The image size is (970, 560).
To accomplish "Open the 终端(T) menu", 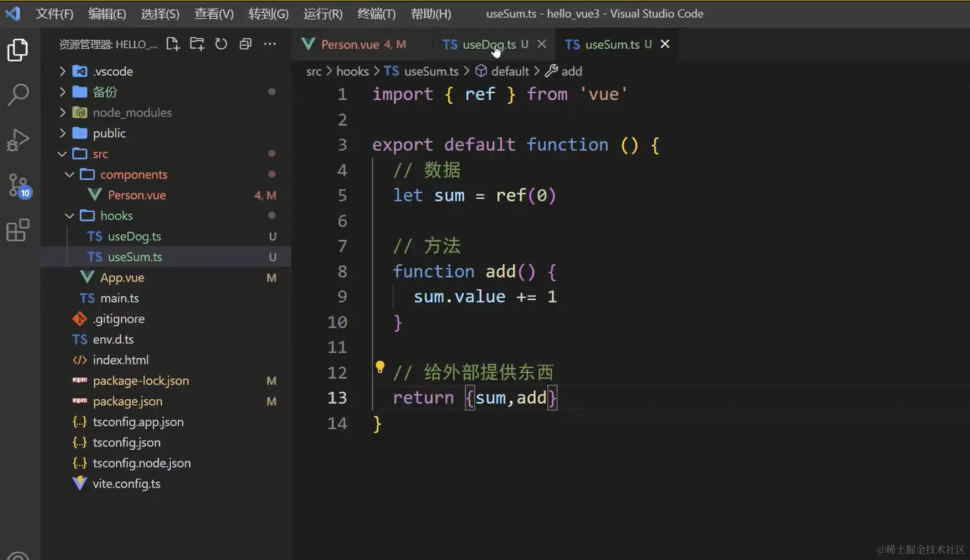I will click(x=376, y=14).
